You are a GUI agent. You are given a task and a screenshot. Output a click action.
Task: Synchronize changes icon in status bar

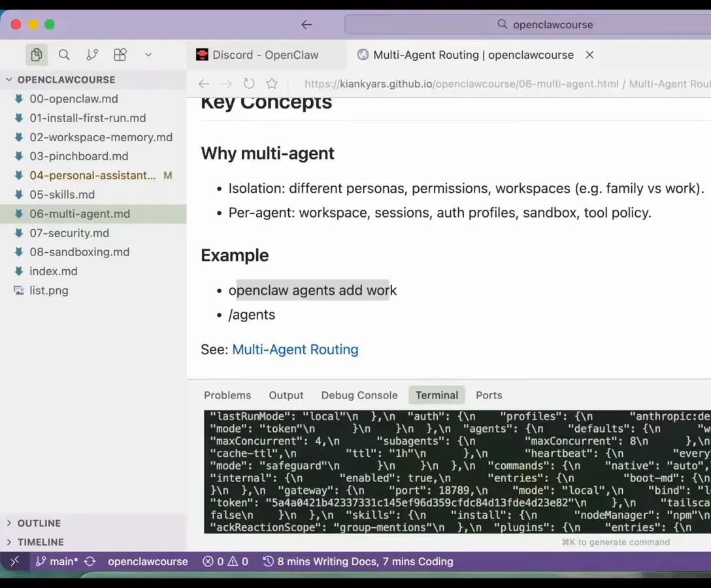[90, 561]
